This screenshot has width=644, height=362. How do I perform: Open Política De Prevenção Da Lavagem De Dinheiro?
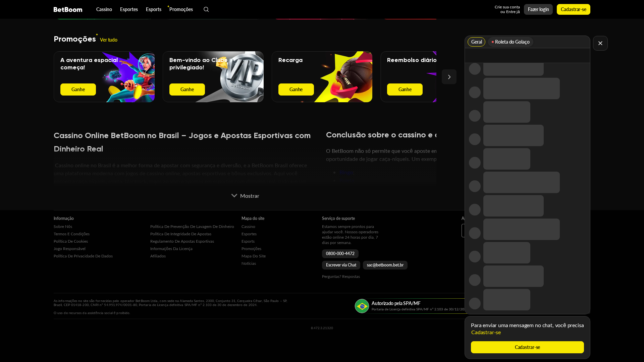(192, 227)
